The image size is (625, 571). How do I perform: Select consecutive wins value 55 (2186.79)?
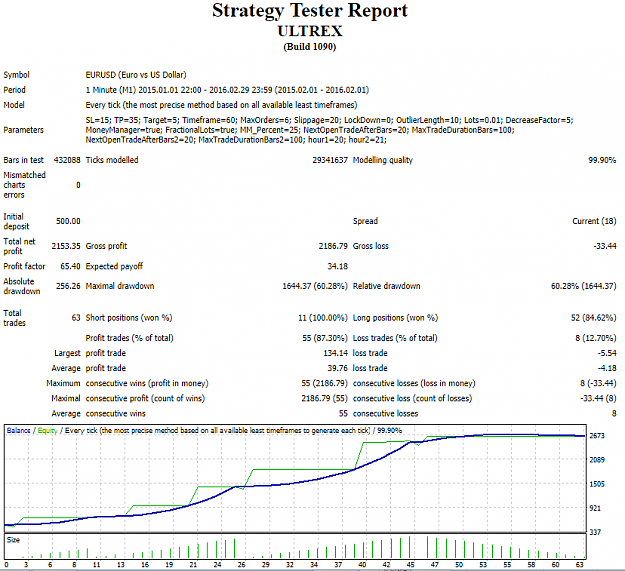point(324,383)
